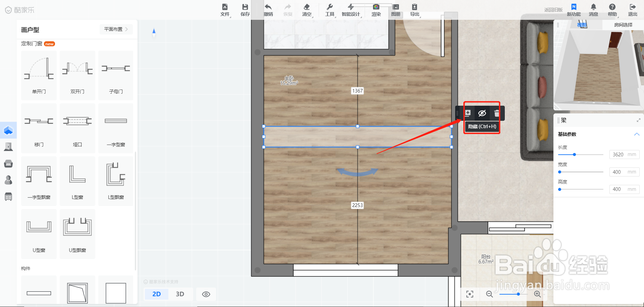Toggle the bottom visibility eye button
The width and height of the screenshot is (644, 307).
point(206,294)
